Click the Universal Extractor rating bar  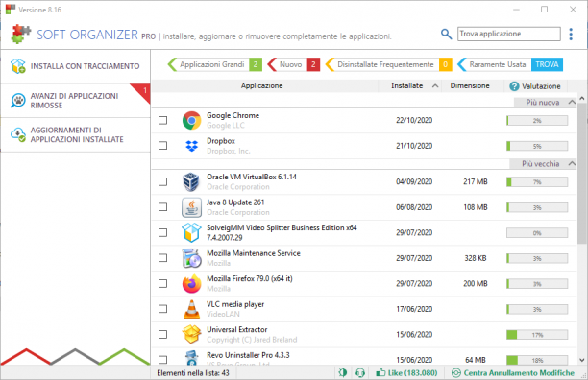pyautogui.click(x=537, y=335)
